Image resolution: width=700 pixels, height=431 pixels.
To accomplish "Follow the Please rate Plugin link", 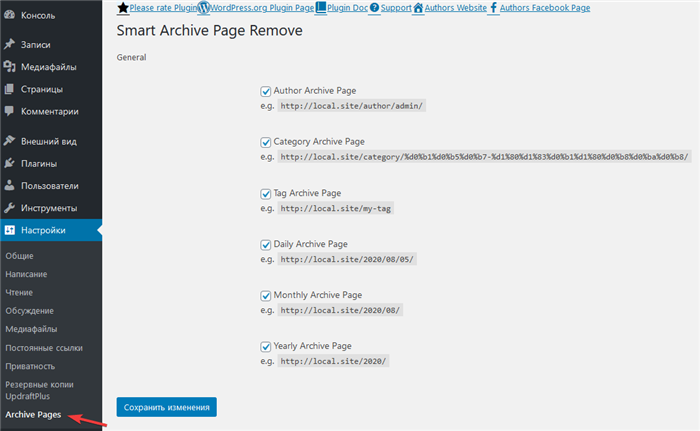I will pos(163,8).
